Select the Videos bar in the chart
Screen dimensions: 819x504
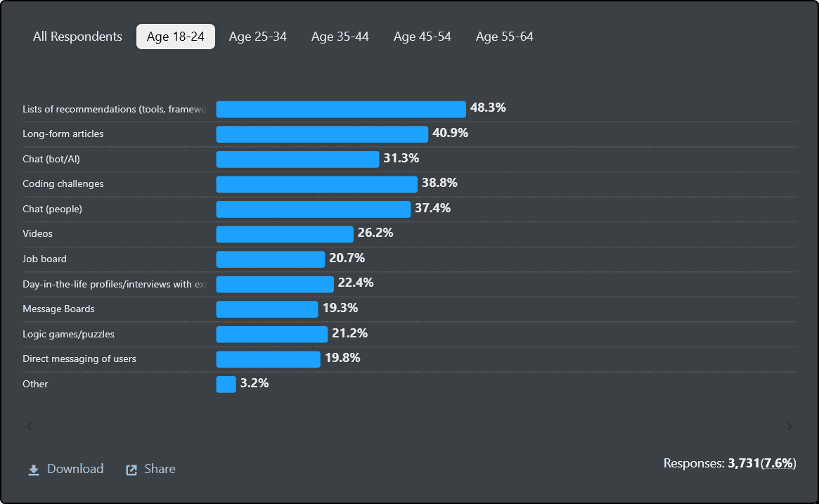pyautogui.click(x=285, y=234)
